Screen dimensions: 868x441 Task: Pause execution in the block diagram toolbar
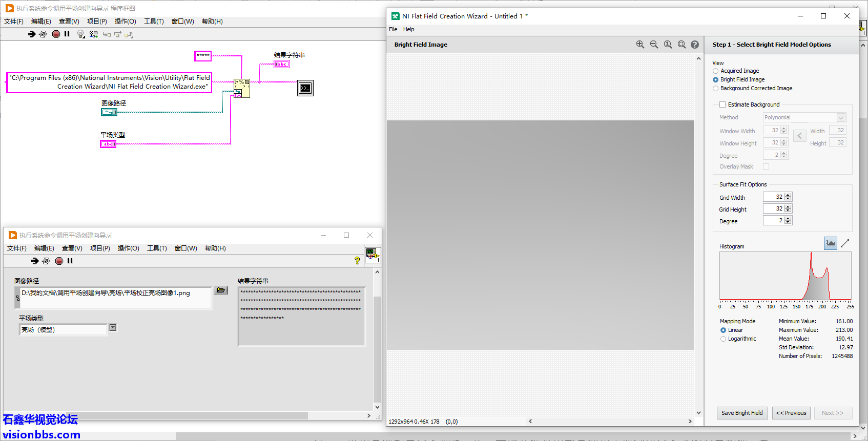pos(67,34)
